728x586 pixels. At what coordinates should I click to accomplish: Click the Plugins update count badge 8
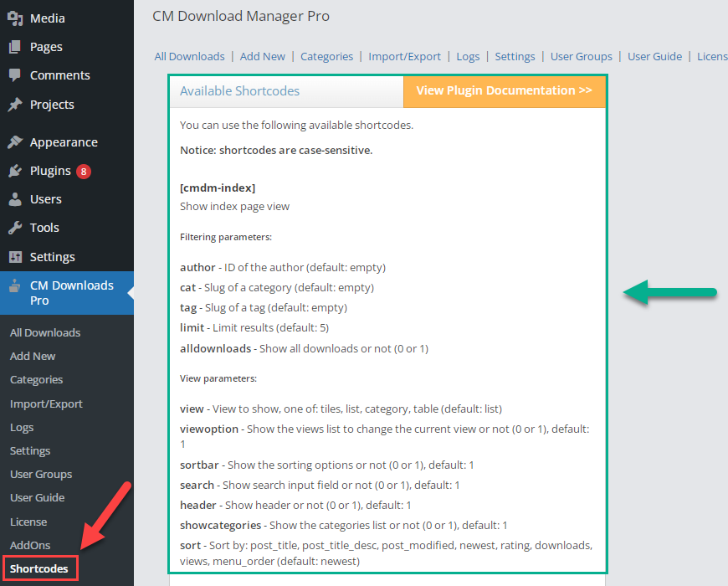(x=84, y=172)
